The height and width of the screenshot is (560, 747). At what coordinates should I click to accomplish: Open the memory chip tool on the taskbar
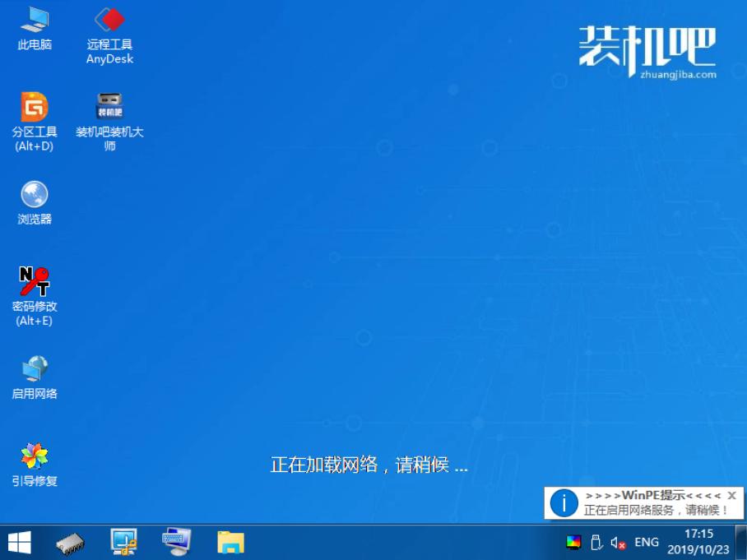point(71,543)
